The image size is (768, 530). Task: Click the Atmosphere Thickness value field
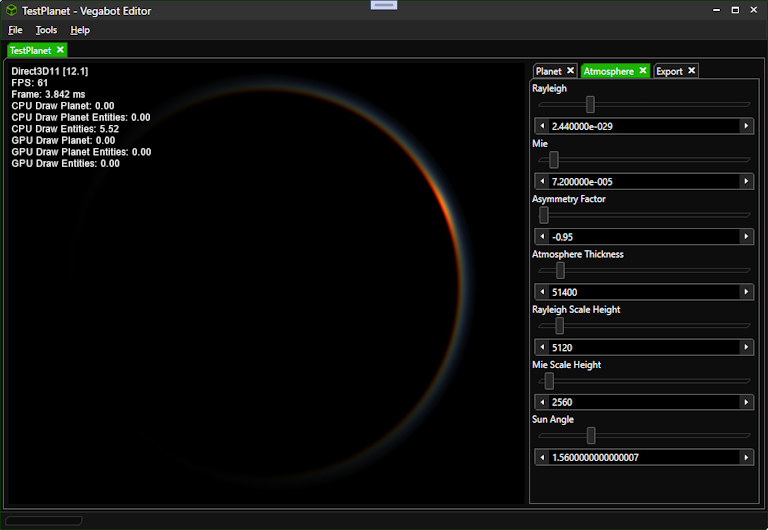pos(643,292)
